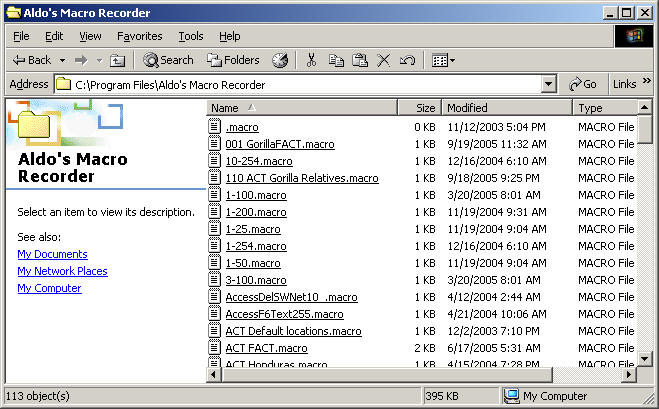Click the icon of 001 GorillaFACT.macro

pyautogui.click(x=214, y=143)
